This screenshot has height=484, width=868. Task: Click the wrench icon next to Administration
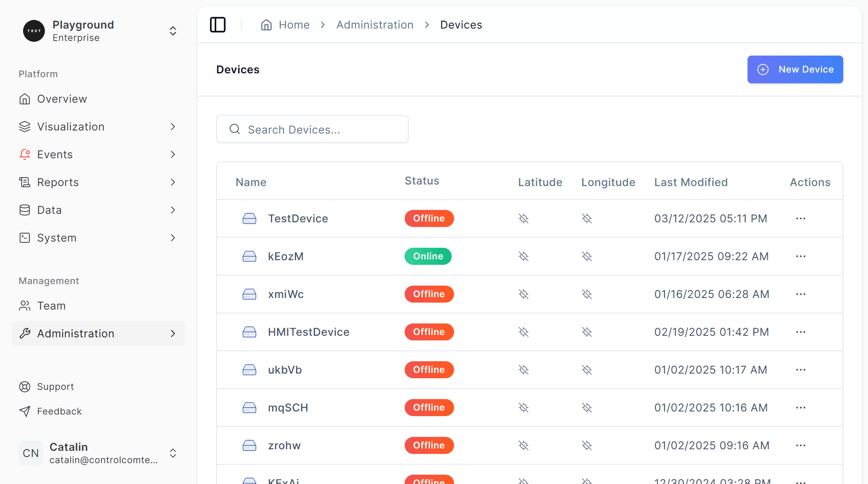[x=25, y=334]
